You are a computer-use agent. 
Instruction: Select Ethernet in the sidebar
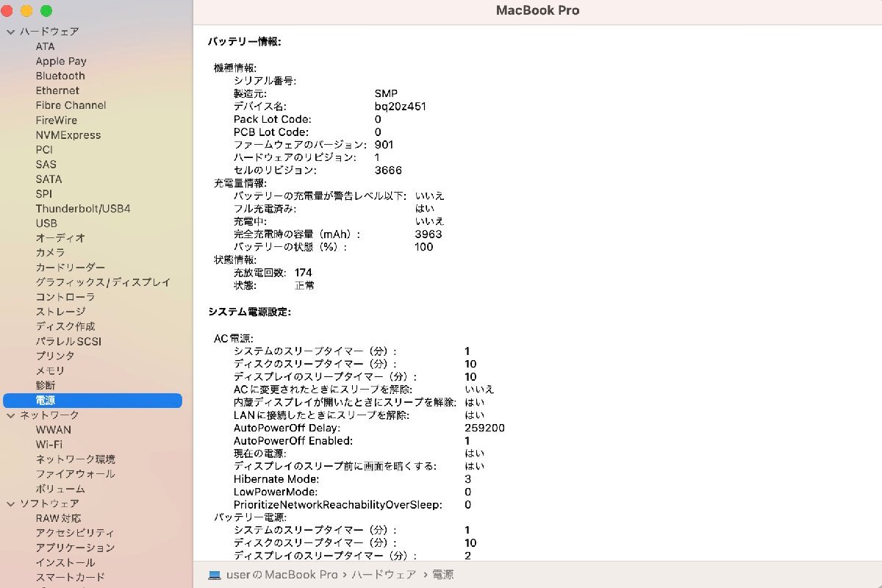point(57,90)
